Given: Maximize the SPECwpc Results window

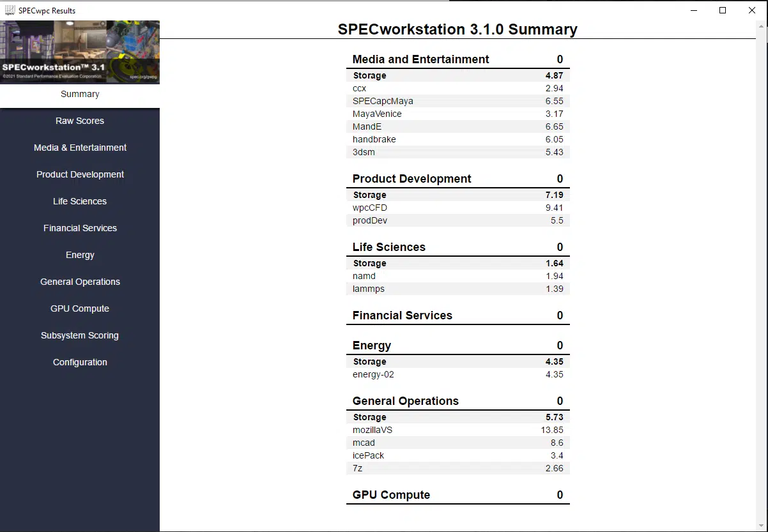Looking at the screenshot, I should pyautogui.click(x=723, y=10).
